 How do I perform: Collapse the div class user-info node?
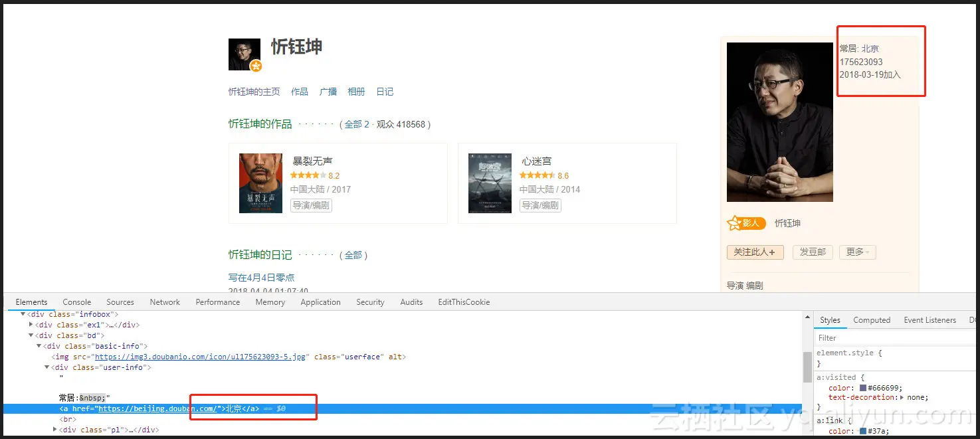pyautogui.click(x=47, y=367)
